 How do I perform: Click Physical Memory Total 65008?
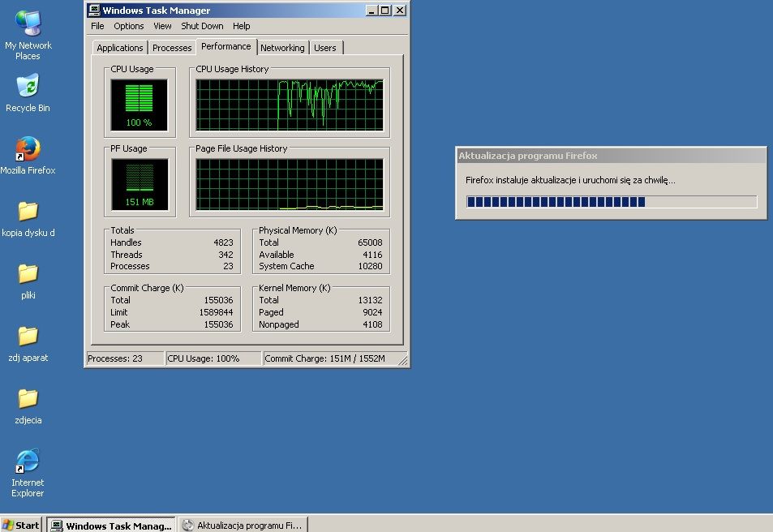[x=370, y=242]
